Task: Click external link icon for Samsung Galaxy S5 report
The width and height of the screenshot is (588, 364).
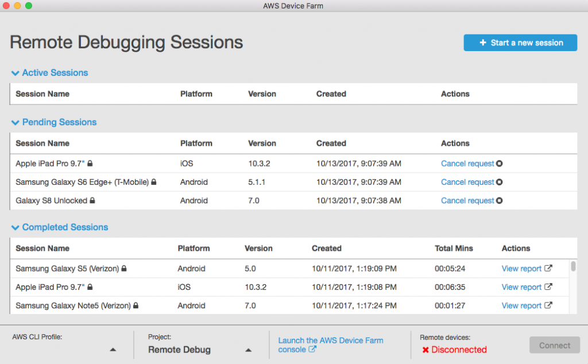Action: [548, 268]
